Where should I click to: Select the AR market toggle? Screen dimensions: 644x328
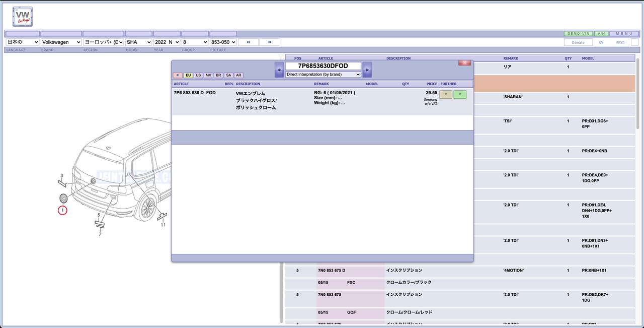click(238, 75)
